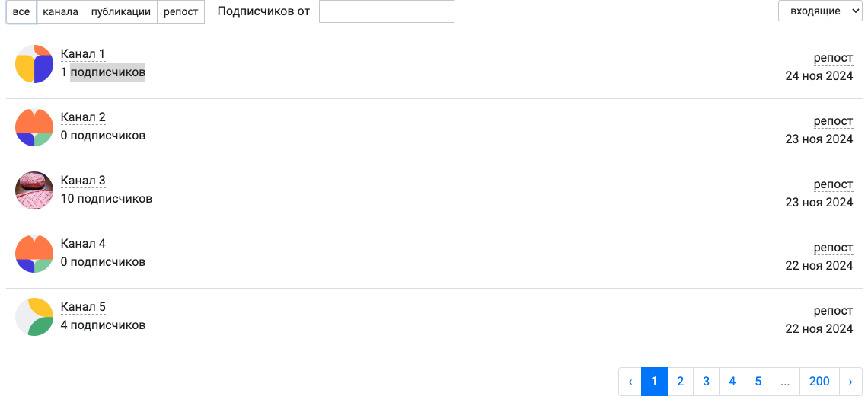Click the Канал 5 avatar icon
The width and height of the screenshot is (868, 403).
point(34,317)
